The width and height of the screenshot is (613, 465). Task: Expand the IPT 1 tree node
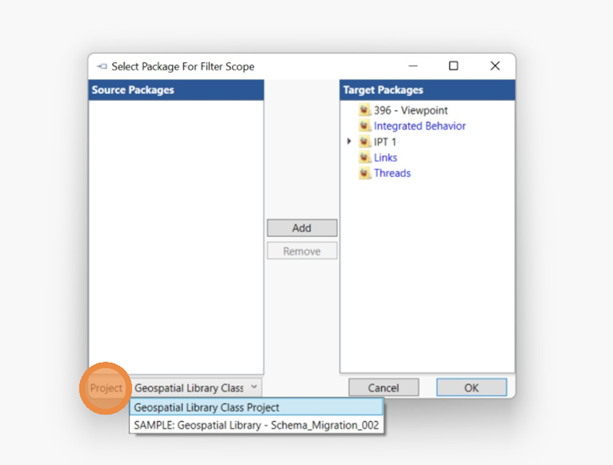[350, 142]
